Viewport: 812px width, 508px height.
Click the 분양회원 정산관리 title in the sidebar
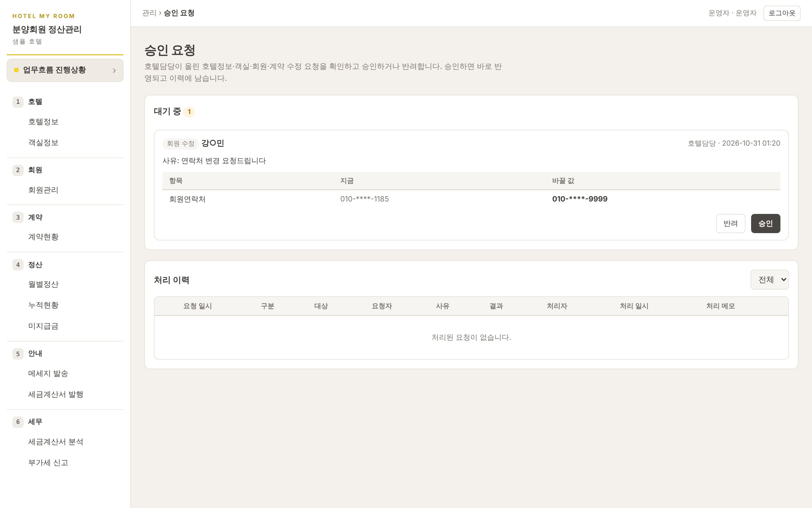click(x=47, y=30)
